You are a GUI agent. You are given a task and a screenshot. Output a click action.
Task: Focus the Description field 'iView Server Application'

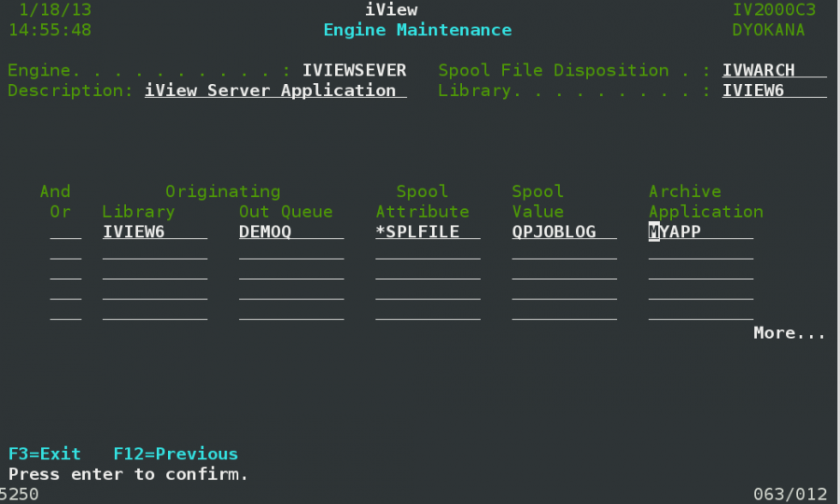[275, 91]
